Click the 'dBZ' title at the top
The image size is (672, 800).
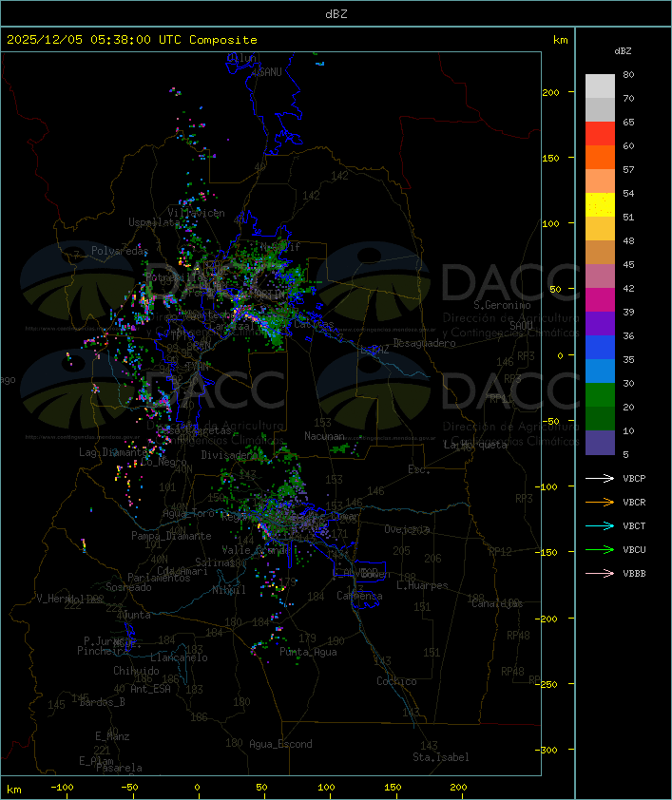[336, 13]
